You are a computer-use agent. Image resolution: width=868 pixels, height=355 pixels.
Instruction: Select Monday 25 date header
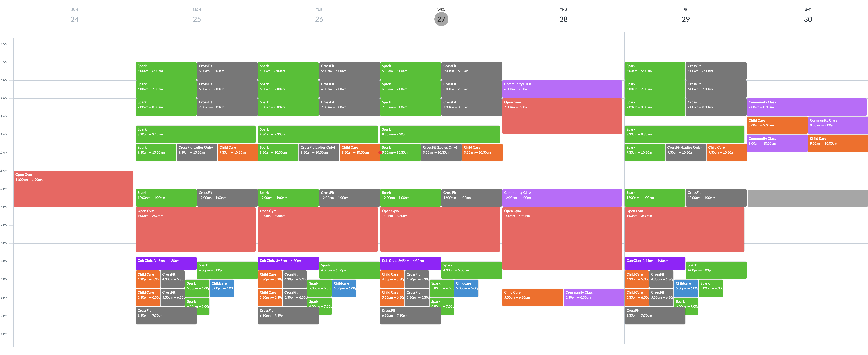[197, 19]
